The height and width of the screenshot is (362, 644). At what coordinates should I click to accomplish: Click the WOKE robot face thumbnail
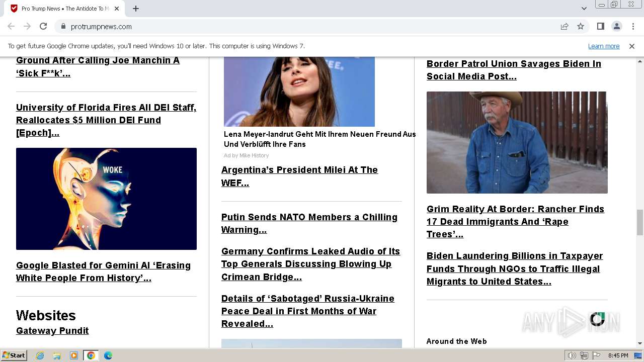106,199
